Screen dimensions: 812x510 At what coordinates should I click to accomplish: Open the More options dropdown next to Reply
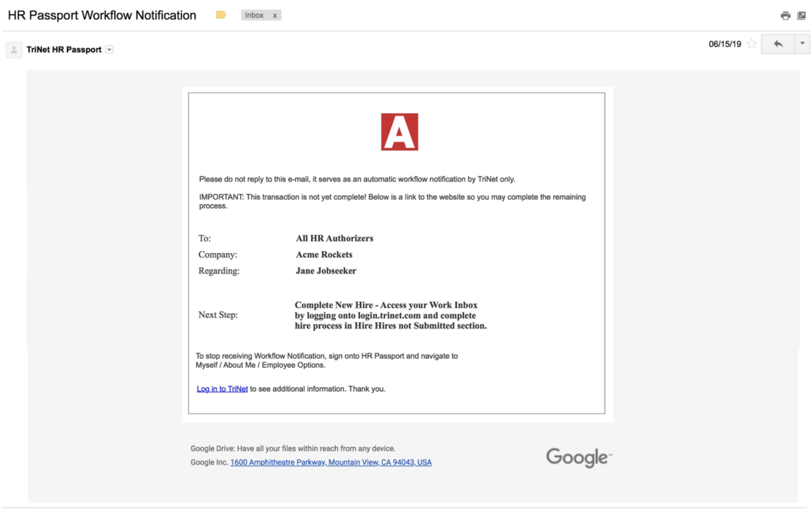pos(802,44)
